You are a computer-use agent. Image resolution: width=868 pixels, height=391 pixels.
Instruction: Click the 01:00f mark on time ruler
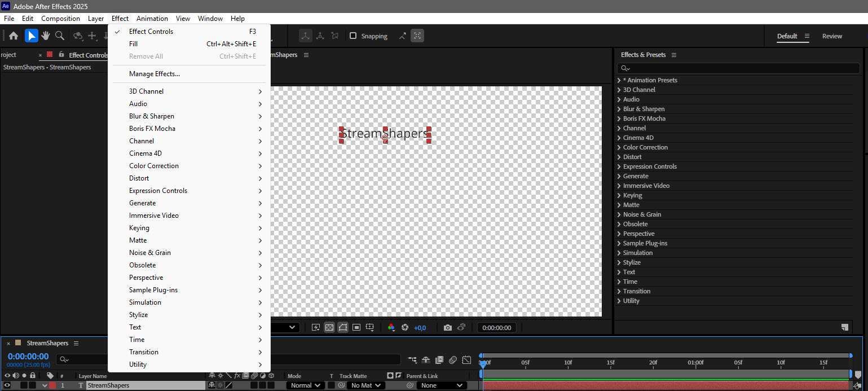[x=695, y=363]
